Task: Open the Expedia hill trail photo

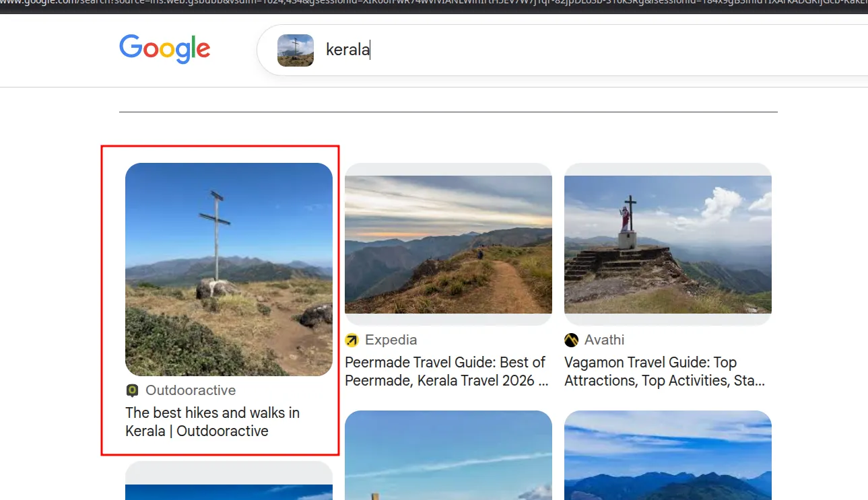Action: coord(448,245)
